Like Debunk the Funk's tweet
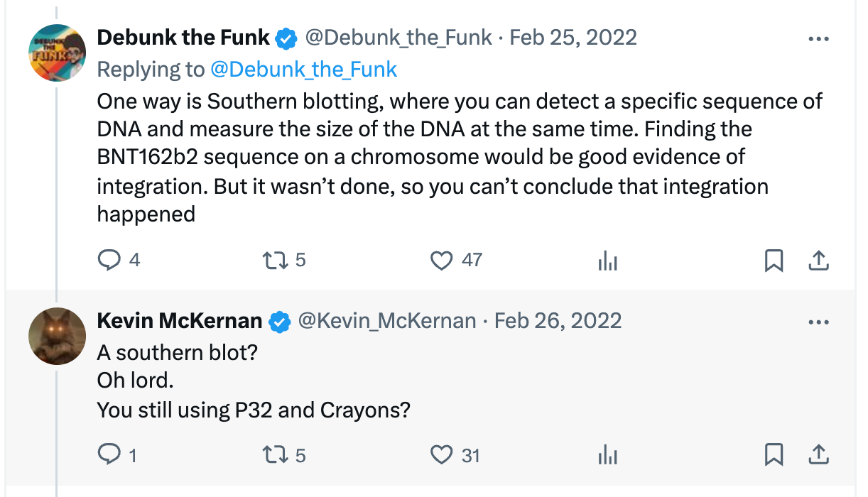This screenshot has width=868, height=497. pyautogui.click(x=442, y=261)
